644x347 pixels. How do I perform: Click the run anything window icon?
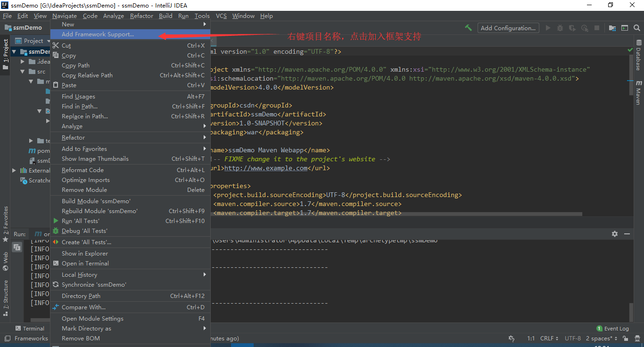point(625,28)
